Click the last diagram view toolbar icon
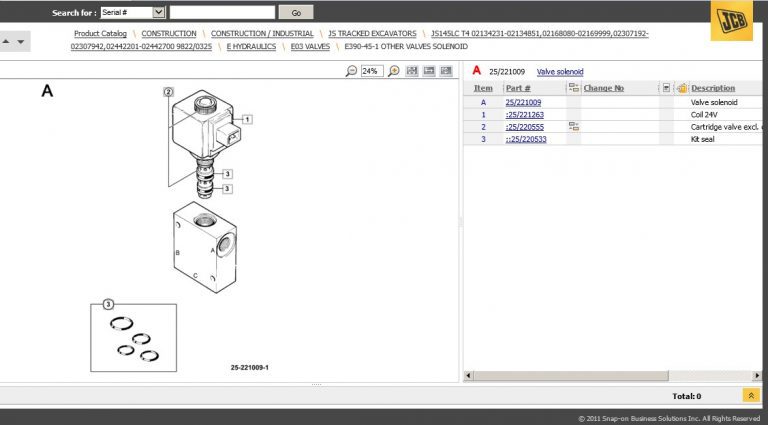 446,71
